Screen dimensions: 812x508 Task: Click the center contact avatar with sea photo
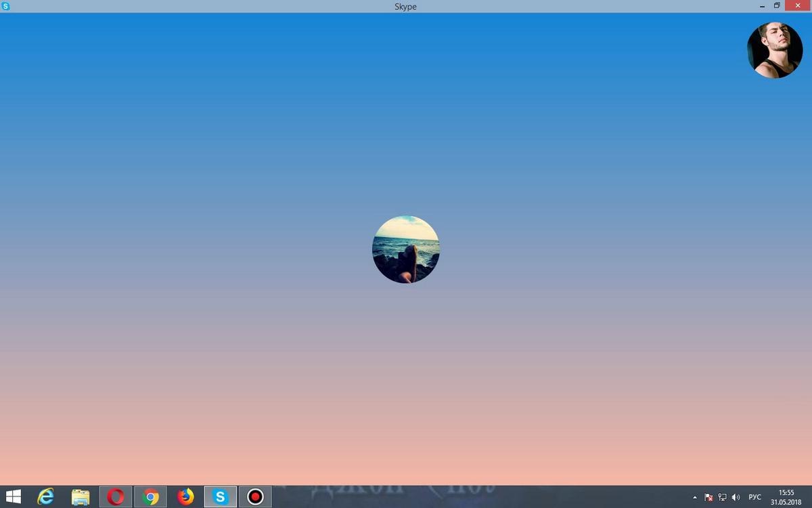(x=406, y=249)
